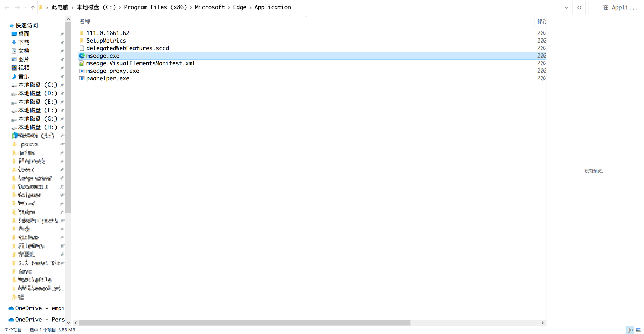Sort by 名称 column header
Image resolution: width=644 pixels, height=334 pixels.
pyautogui.click(x=85, y=21)
